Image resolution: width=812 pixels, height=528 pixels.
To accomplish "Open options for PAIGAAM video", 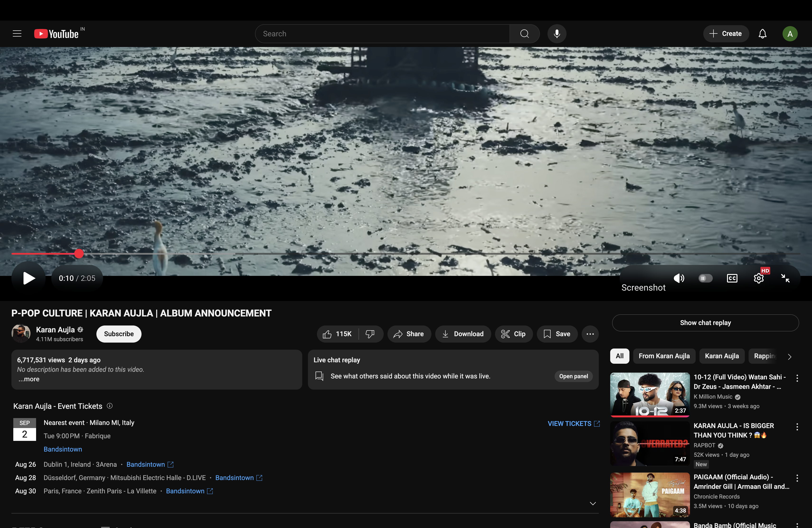I will (797, 478).
